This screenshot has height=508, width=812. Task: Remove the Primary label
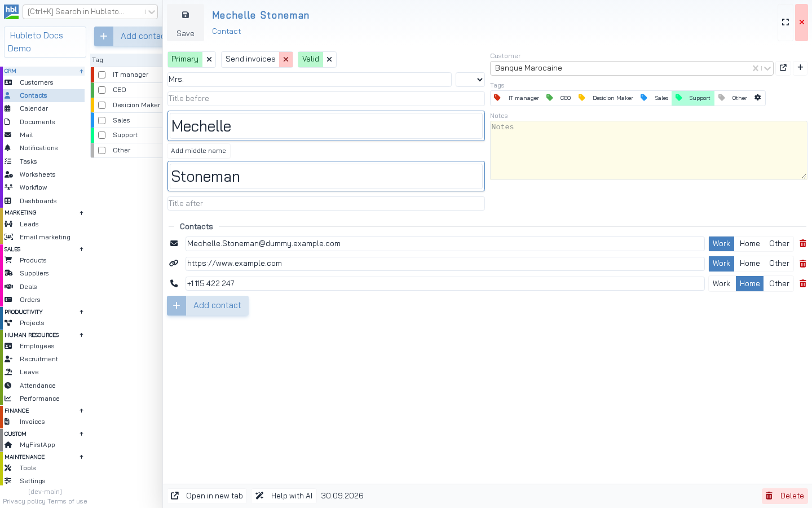[209, 59]
